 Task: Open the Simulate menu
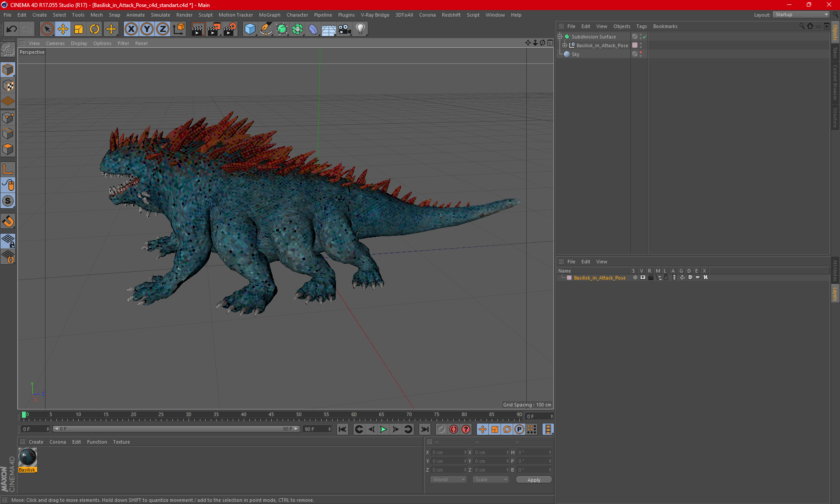pos(161,15)
